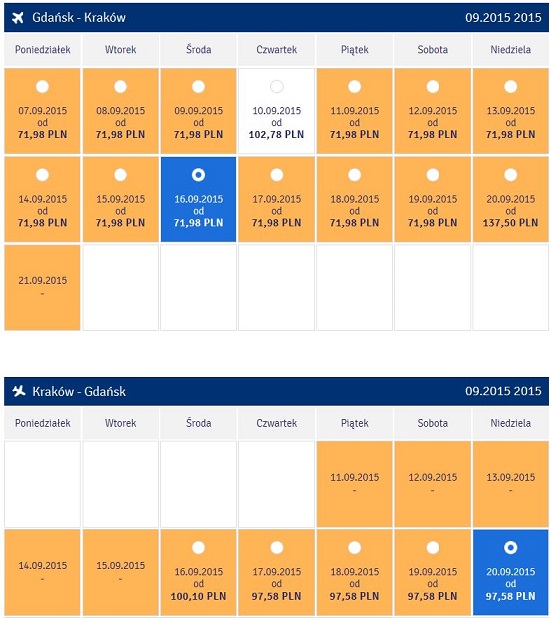Viewport: 551px width, 618px height.
Task: Click the 14.09.2015 return date cell
Action: pyautogui.click(x=42, y=572)
